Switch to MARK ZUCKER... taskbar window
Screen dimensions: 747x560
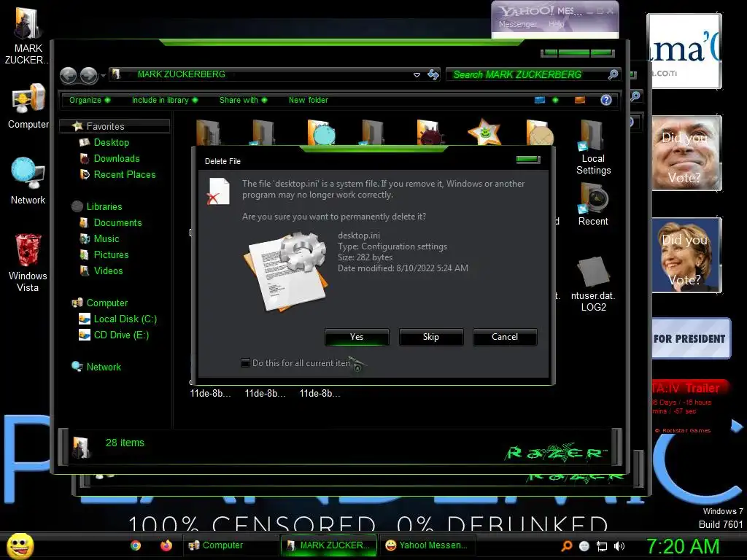[329, 545]
